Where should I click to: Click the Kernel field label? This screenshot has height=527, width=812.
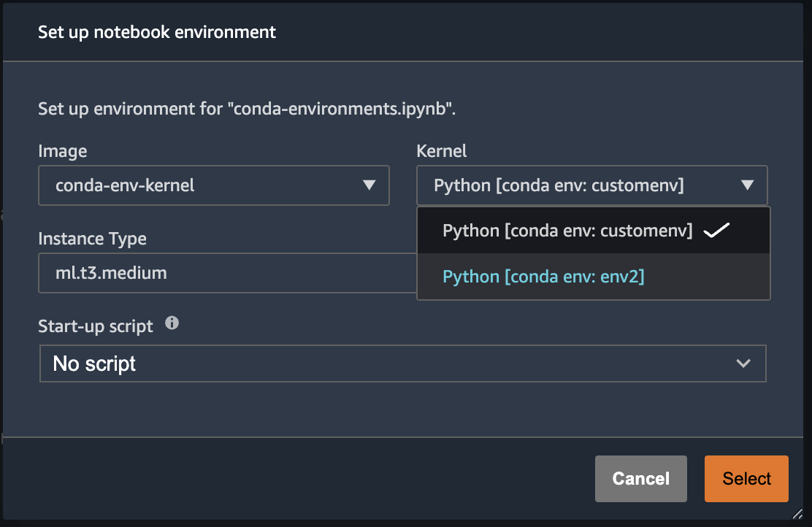[441, 151]
